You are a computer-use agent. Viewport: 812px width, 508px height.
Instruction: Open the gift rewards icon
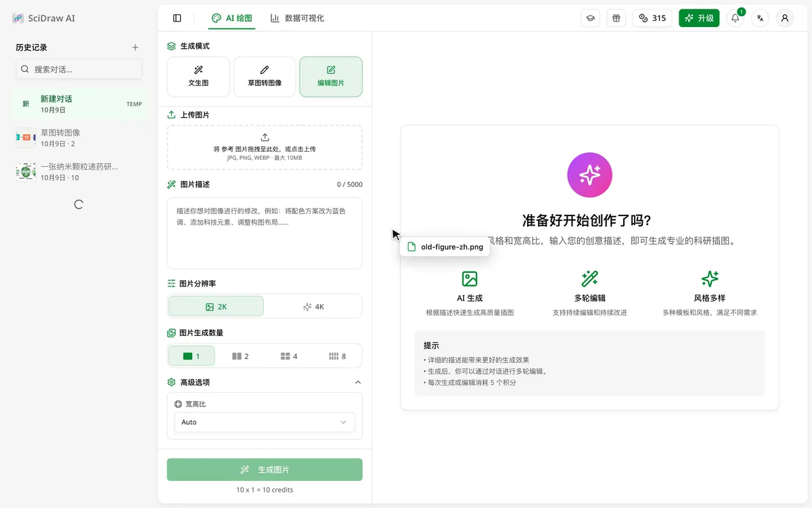point(616,18)
